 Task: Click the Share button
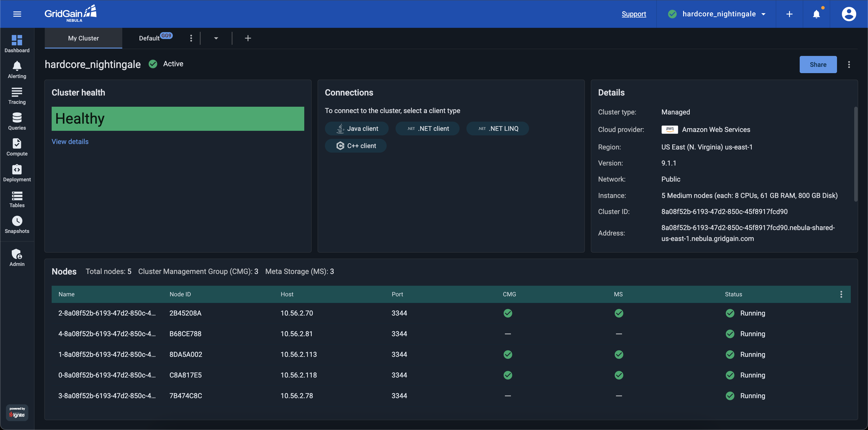click(x=818, y=64)
